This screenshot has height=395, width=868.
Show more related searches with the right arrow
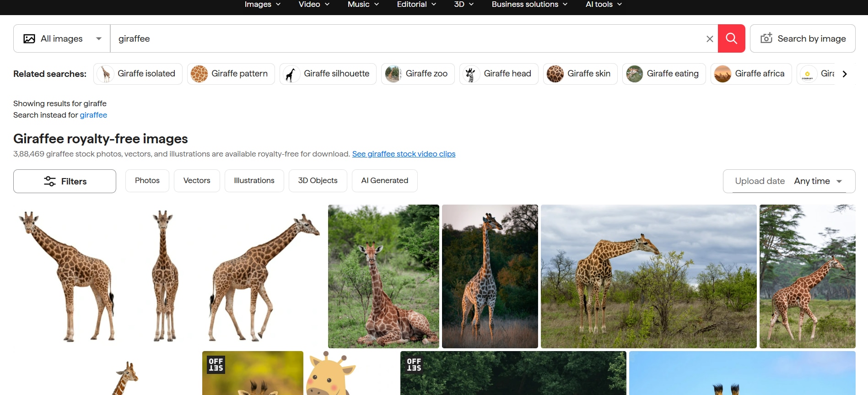pyautogui.click(x=845, y=74)
